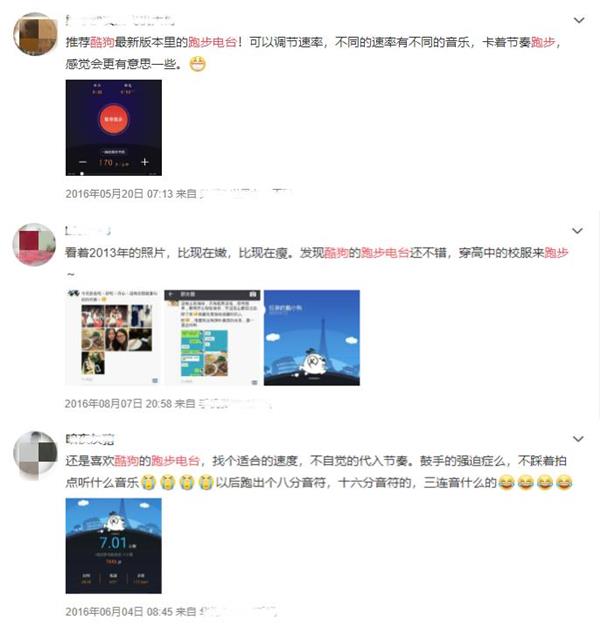The width and height of the screenshot is (600, 626).
Task: Open timestamp 2016年05月20日 07:13 link
Action: pyautogui.click(x=119, y=194)
